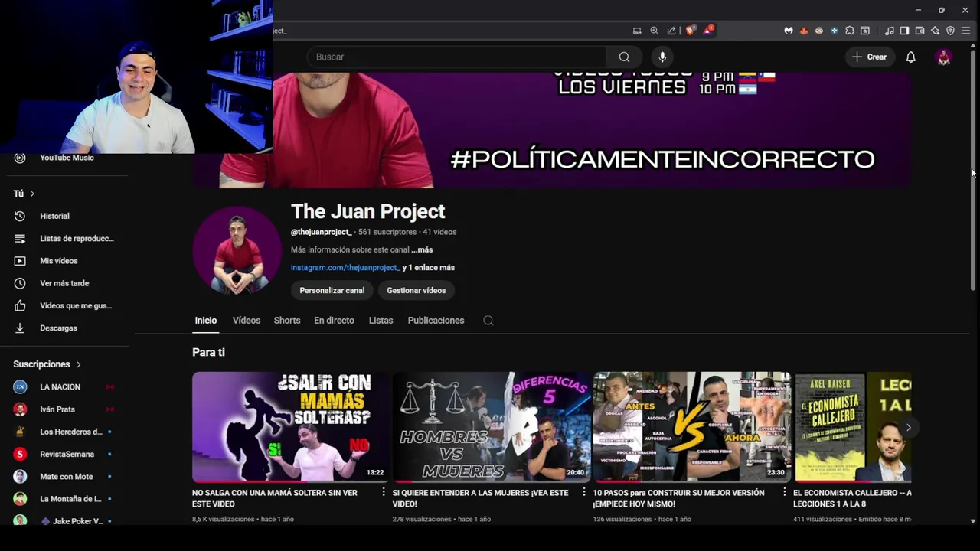Click The Juan Project profile picture
This screenshot has width=980, height=551.
[x=237, y=250]
